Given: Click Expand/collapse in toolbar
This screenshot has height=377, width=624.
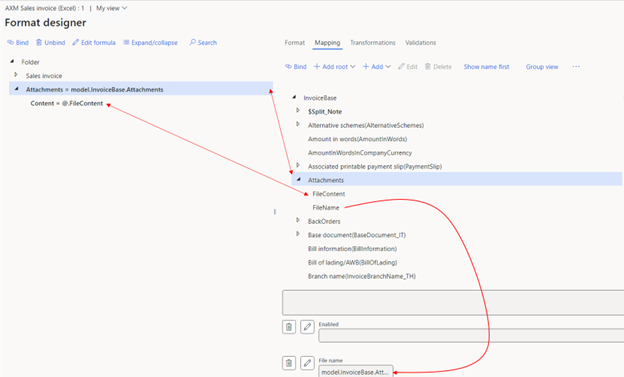Looking at the screenshot, I should point(150,43).
